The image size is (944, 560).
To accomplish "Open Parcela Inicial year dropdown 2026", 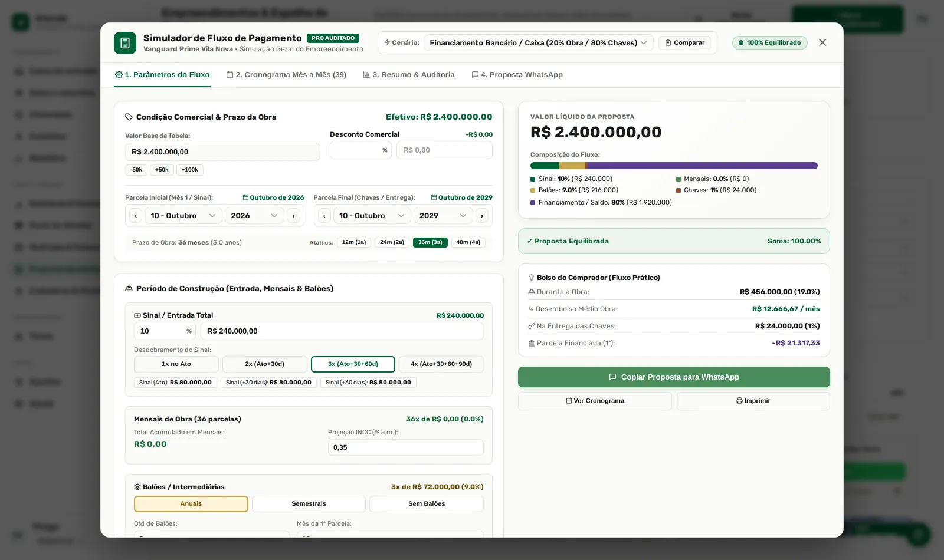I will (x=254, y=216).
